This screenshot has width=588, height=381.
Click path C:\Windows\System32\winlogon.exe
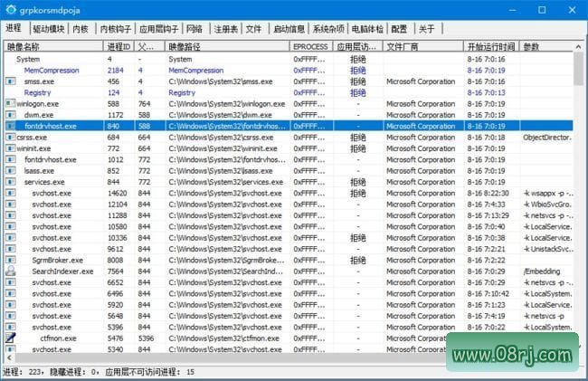(227, 103)
